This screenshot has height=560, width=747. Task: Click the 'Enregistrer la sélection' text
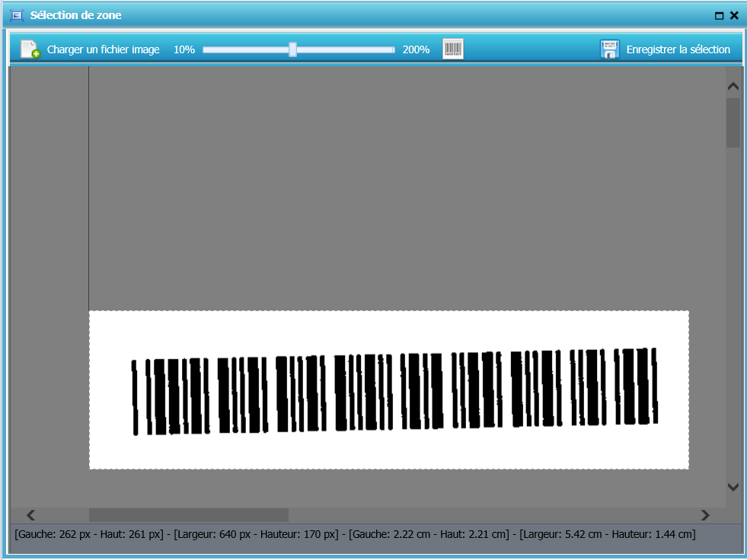click(x=678, y=49)
